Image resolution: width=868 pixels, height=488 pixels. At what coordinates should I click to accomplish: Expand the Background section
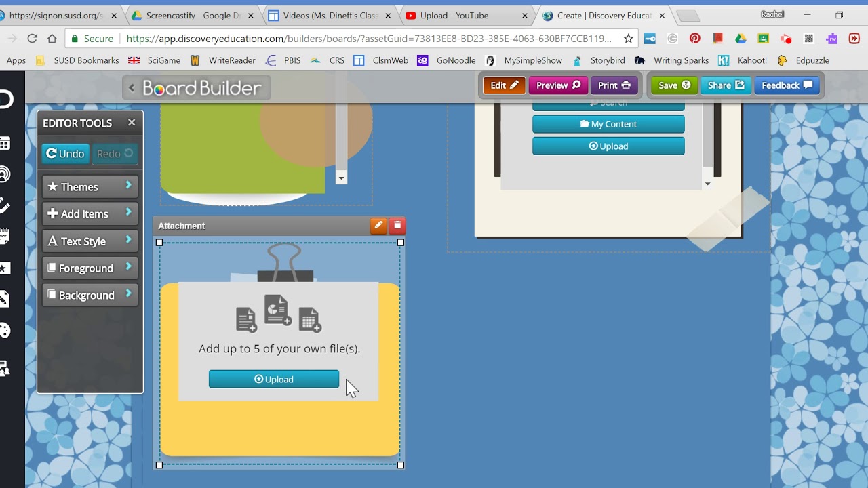[x=90, y=295]
